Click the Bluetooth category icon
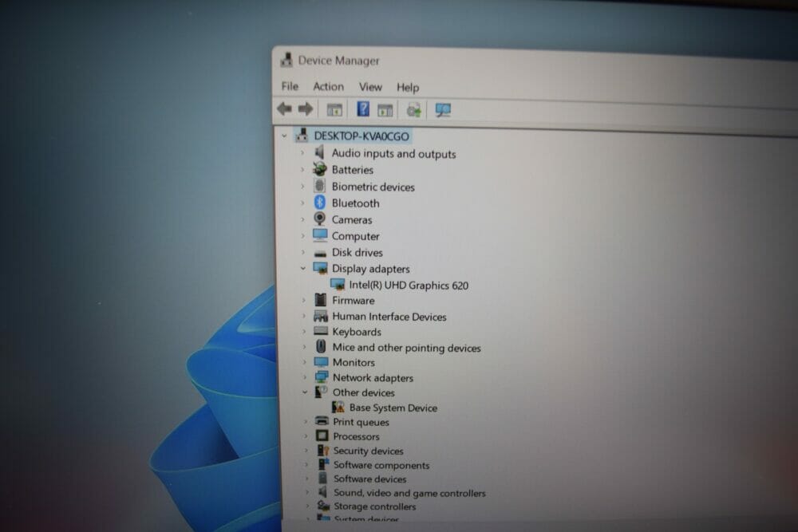 (x=320, y=203)
